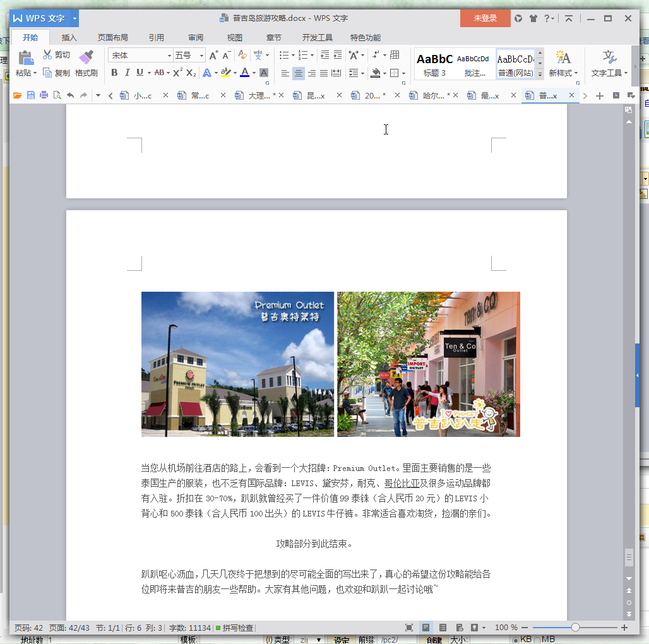Click the fullscreen view icon in status bar
The image size is (649, 644).
409,628
